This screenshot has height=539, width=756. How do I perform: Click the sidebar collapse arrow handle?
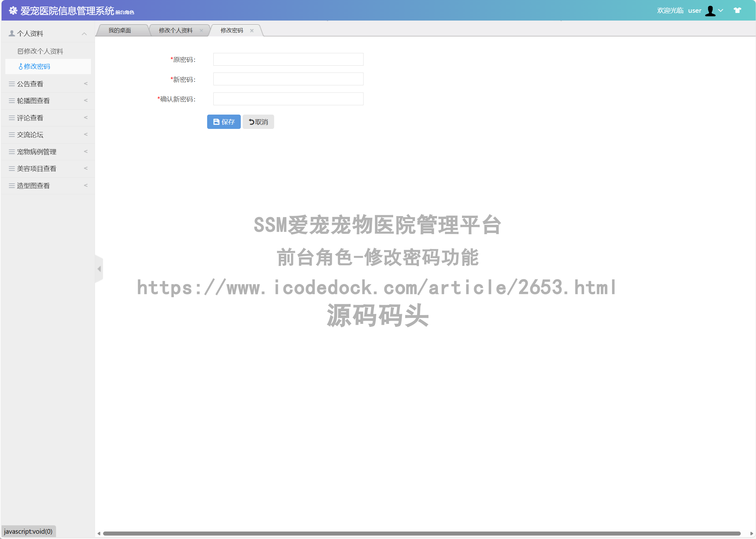(x=99, y=269)
